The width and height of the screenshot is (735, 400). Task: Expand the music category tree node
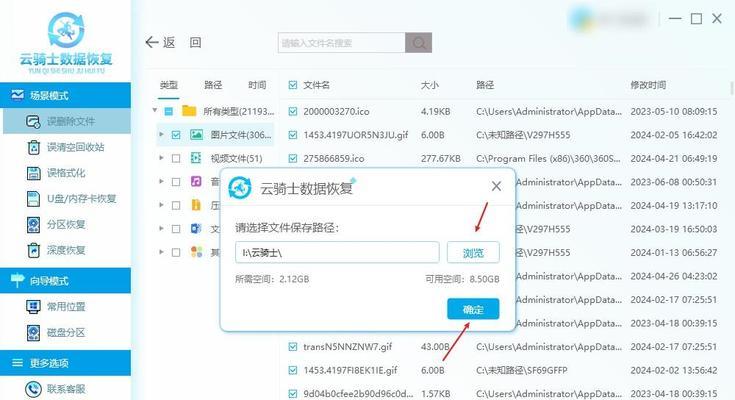click(x=161, y=181)
